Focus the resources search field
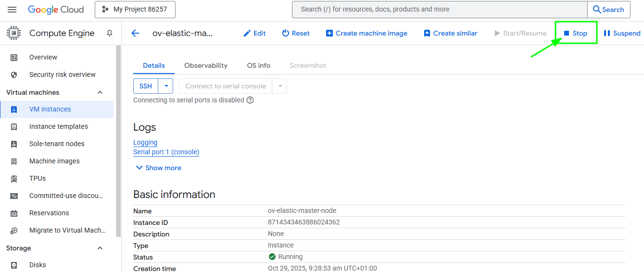Viewport: 644px width, 272px height. click(x=440, y=10)
